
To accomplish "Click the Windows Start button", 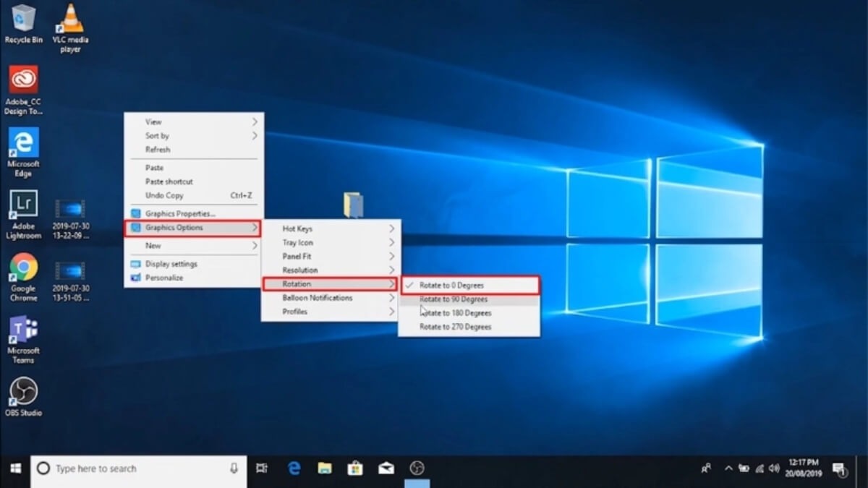I will 14,468.
